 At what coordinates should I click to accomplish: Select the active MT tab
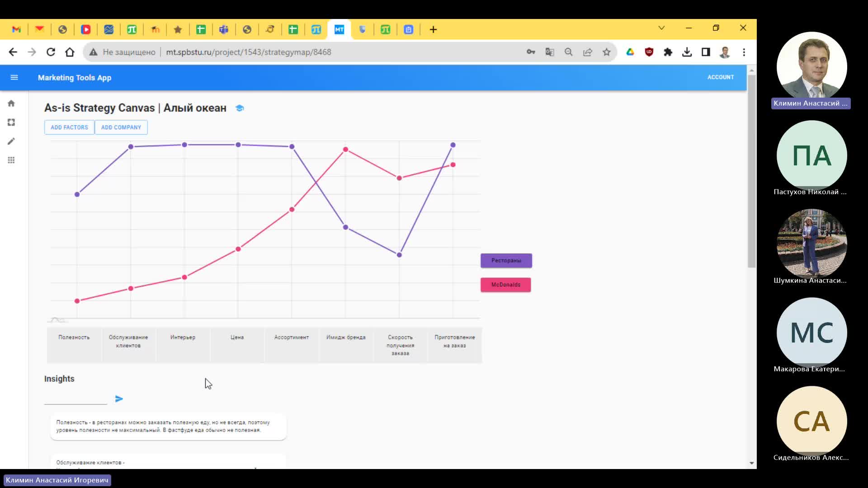point(339,29)
